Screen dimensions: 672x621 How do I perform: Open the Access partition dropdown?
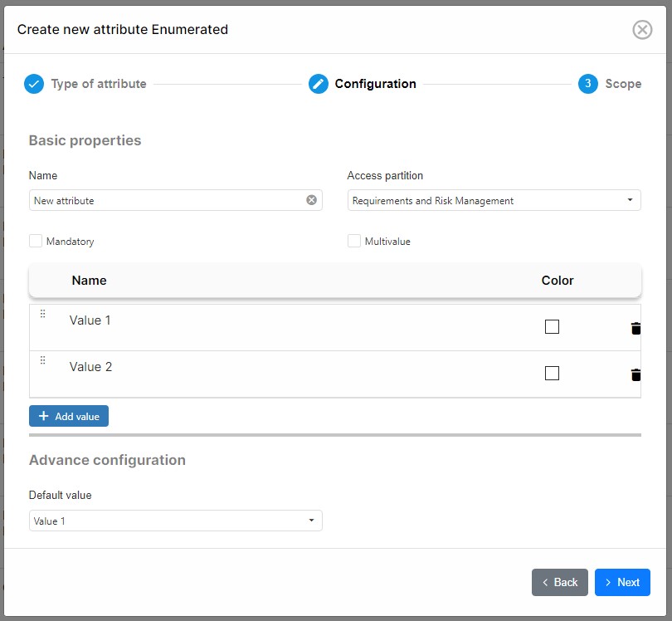click(x=494, y=200)
